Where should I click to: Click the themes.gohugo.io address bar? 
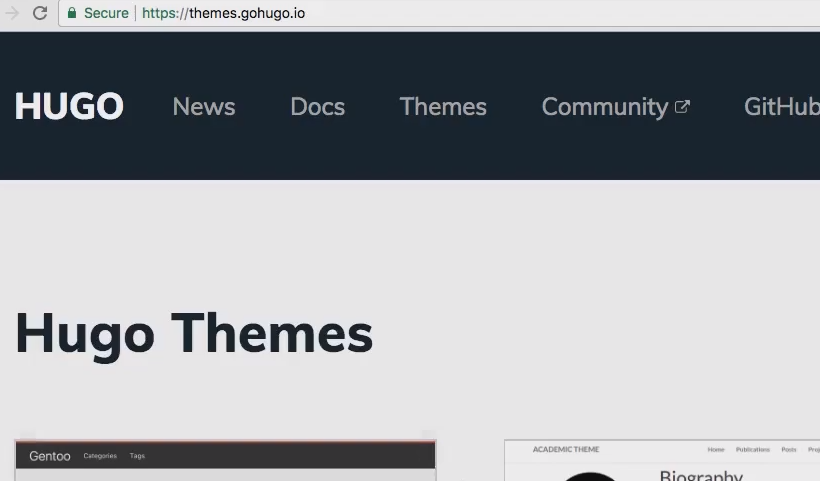coord(439,13)
